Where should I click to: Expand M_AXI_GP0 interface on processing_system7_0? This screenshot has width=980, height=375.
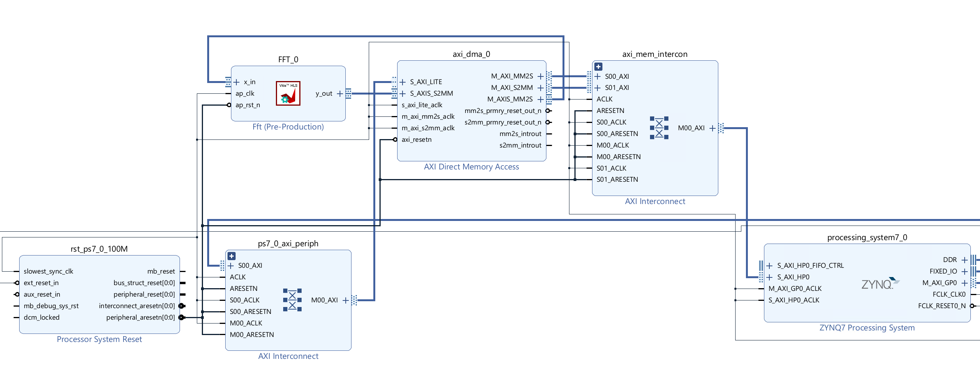point(964,283)
